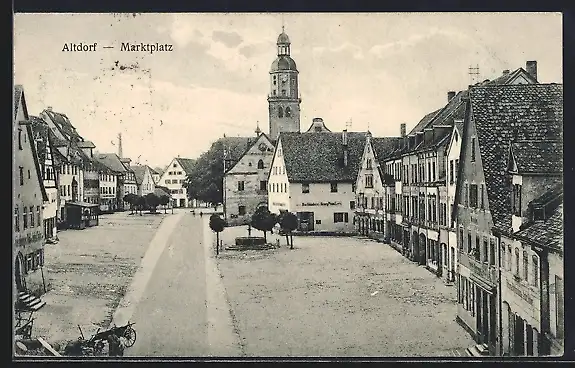Select the round window on church gable

(x=262, y=147)
